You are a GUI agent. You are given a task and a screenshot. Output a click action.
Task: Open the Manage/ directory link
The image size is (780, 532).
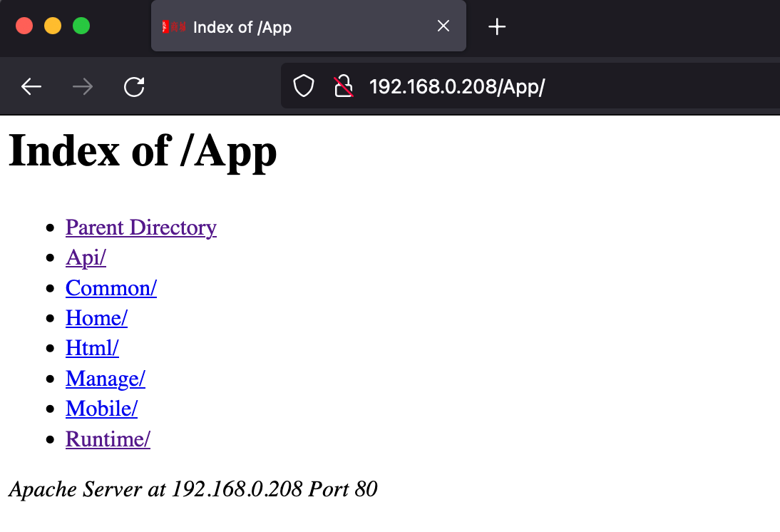(105, 379)
